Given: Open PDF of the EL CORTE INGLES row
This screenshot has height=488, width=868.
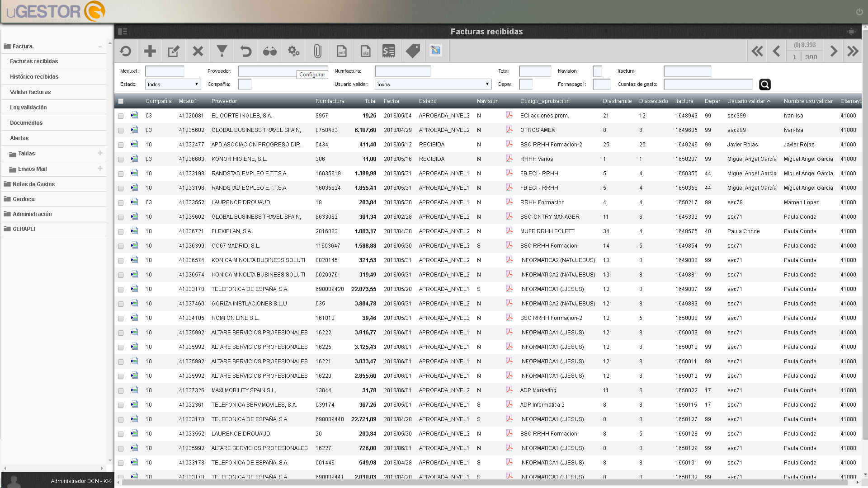Looking at the screenshot, I should tap(509, 115).
